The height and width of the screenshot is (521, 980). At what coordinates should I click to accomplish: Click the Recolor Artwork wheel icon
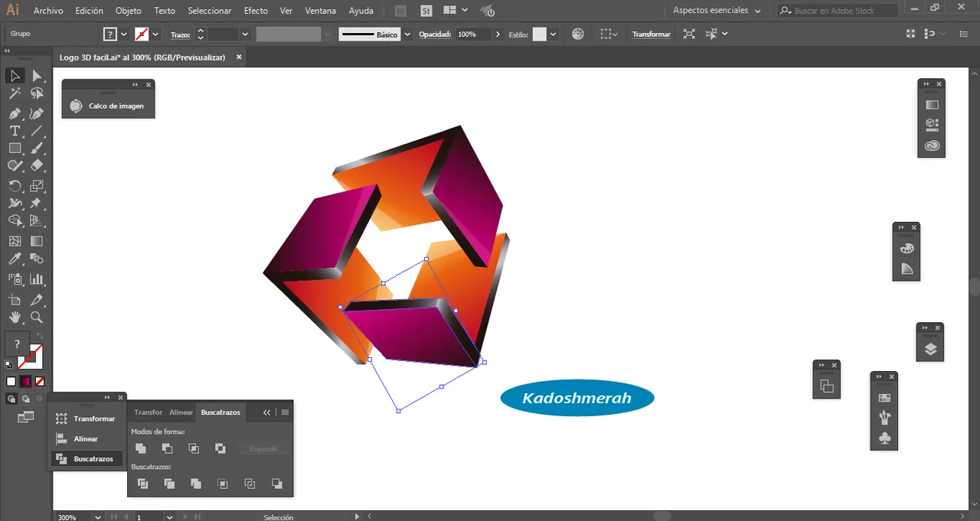tap(578, 34)
